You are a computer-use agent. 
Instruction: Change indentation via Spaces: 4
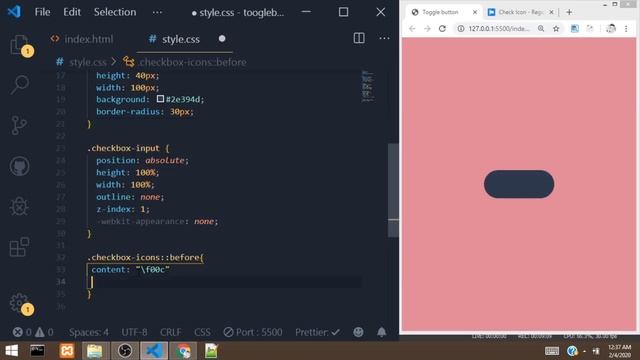click(x=89, y=332)
